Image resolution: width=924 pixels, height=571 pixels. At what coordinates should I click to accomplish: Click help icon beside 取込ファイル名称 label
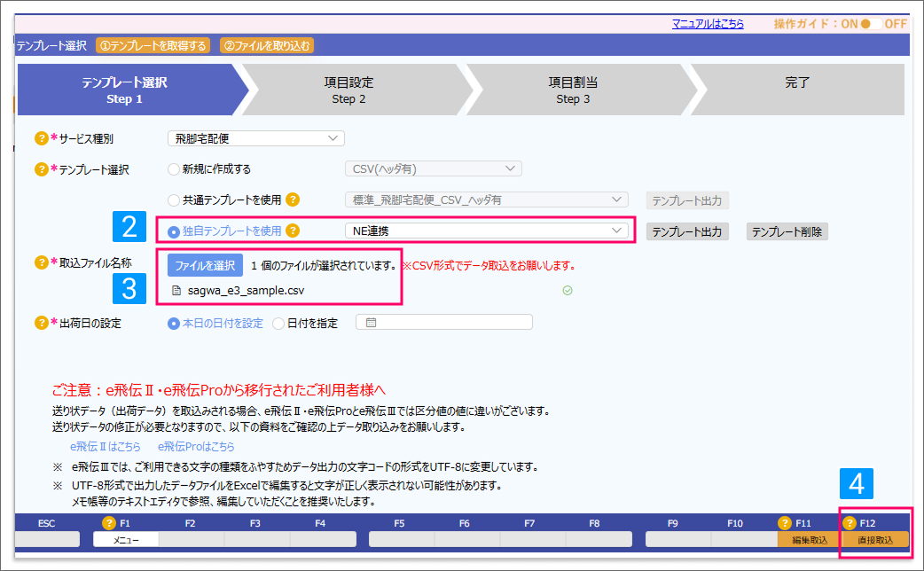pyautogui.click(x=41, y=262)
